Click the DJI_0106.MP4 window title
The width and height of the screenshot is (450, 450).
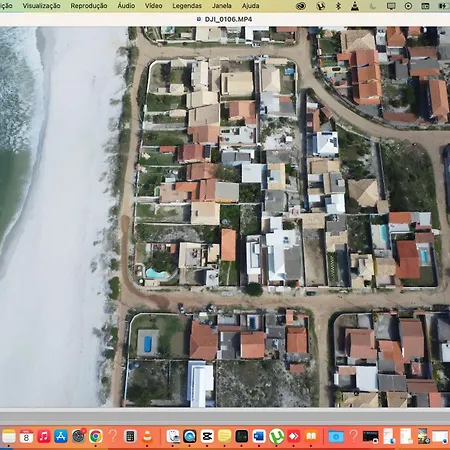point(228,19)
